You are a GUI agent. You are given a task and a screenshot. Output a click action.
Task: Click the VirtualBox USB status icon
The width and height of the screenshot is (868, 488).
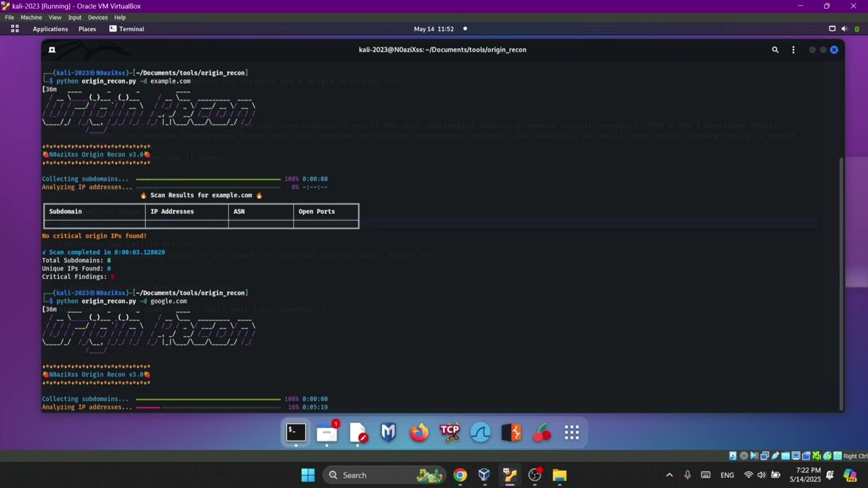coord(775,456)
